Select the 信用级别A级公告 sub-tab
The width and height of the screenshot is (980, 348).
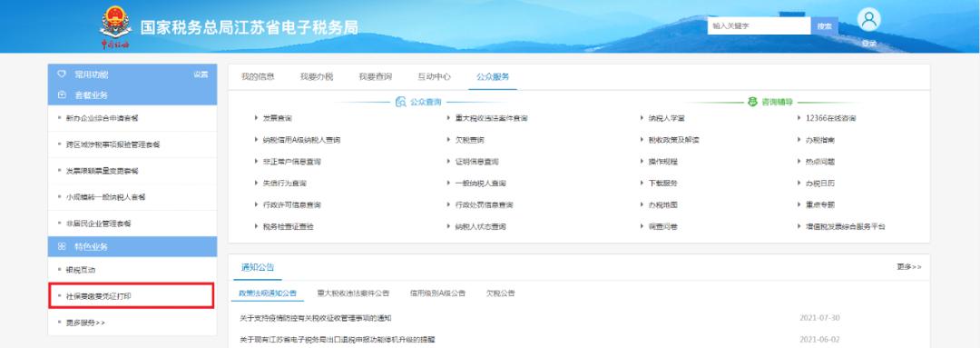coord(437,293)
